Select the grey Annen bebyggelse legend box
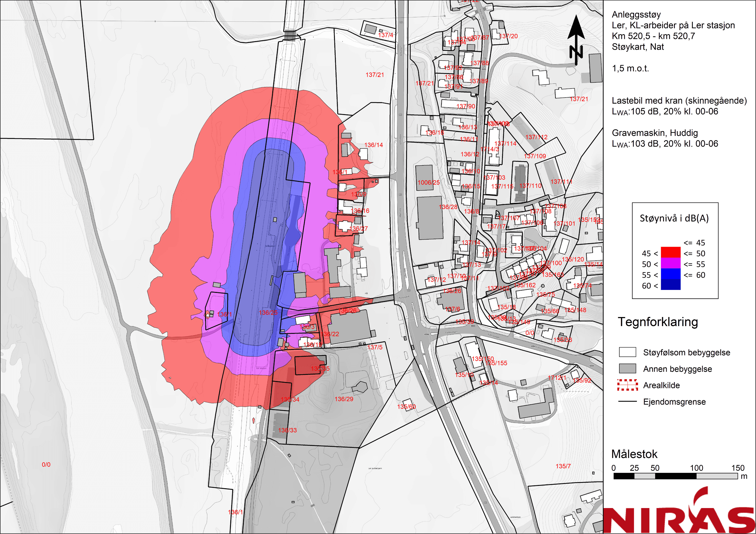Viewport: 756px width, 534px height. (x=627, y=369)
